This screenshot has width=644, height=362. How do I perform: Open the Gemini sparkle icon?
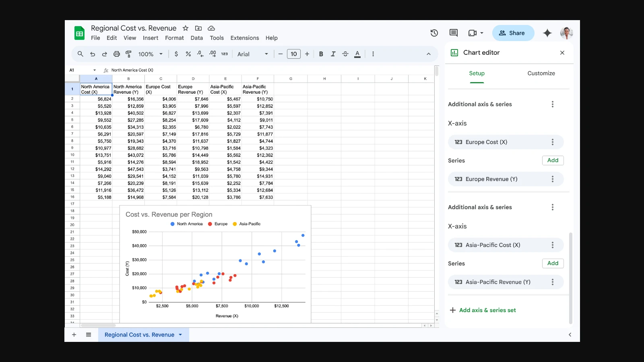(x=547, y=33)
